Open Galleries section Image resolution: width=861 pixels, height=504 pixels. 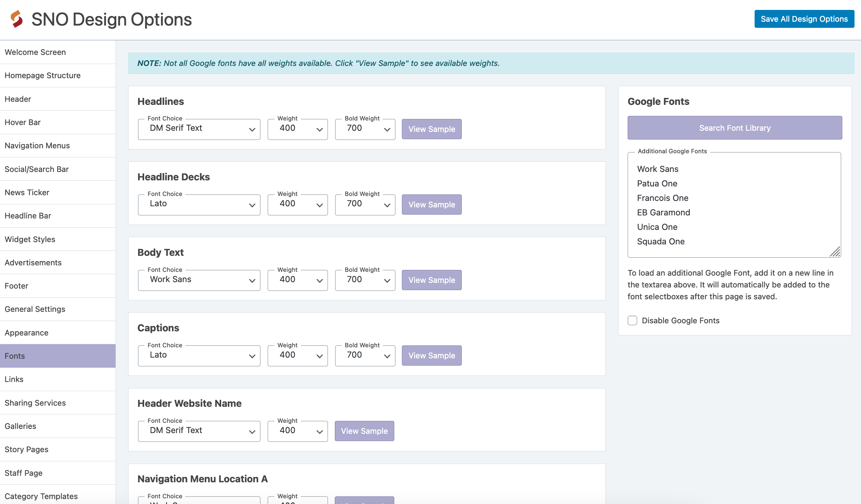tap(58, 426)
